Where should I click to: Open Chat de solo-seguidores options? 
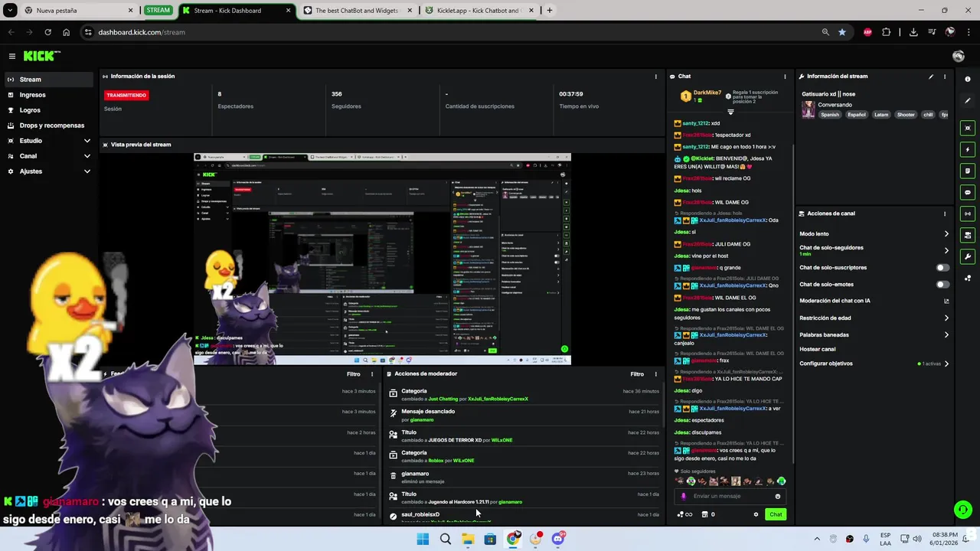click(874, 250)
